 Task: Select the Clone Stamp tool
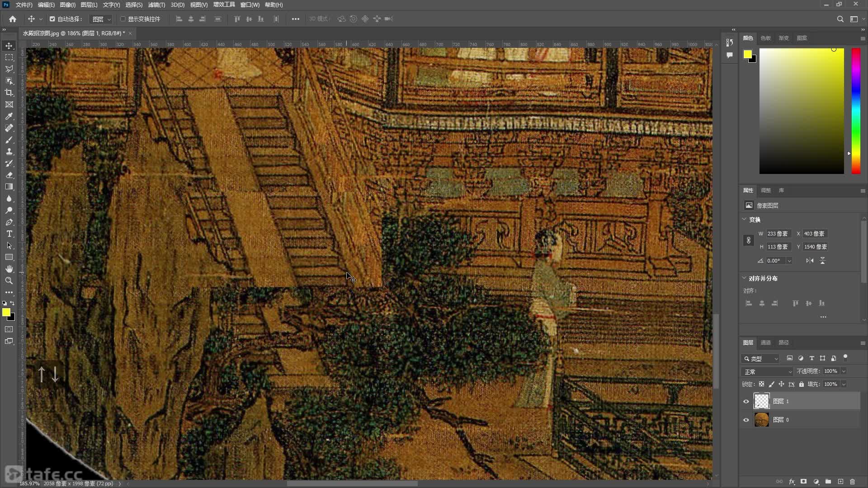(x=9, y=151)
